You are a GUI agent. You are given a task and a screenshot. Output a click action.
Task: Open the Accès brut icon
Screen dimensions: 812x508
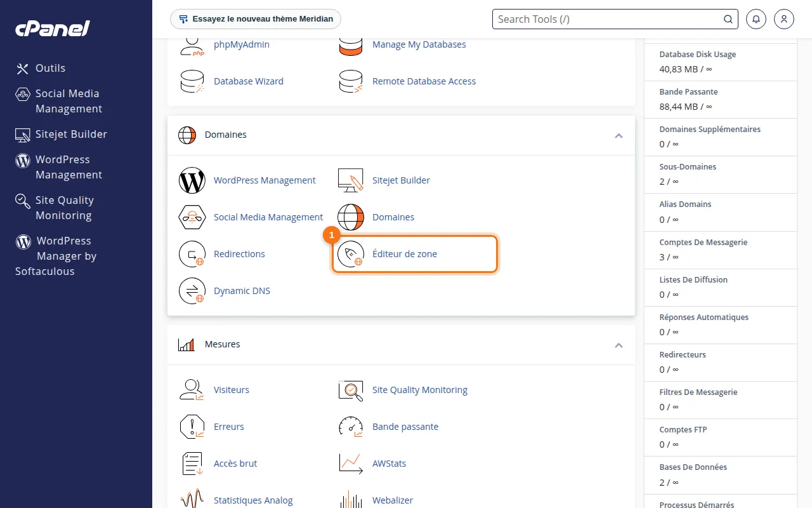[x=192, y=464]
